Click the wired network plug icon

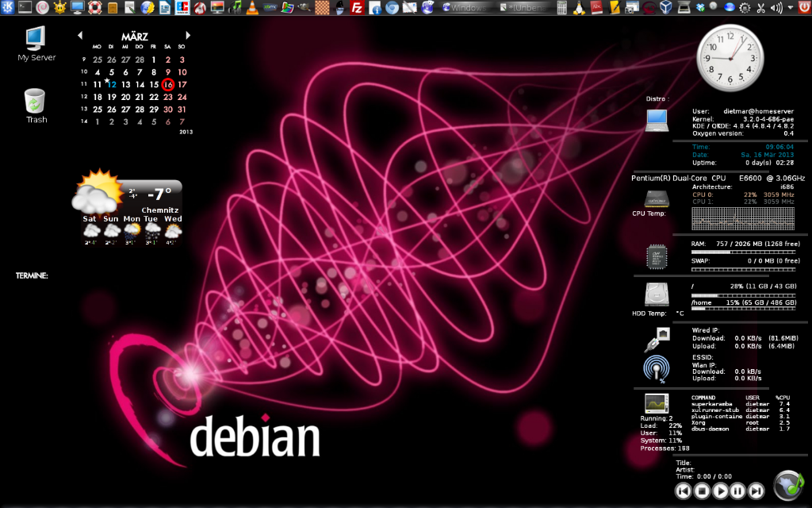(657, 339)
